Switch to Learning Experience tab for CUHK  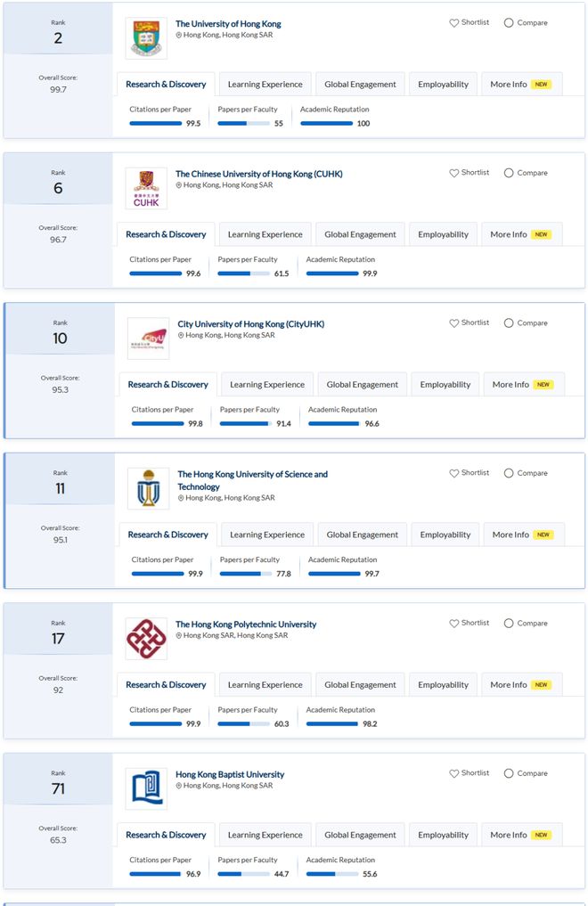(265, 234)
